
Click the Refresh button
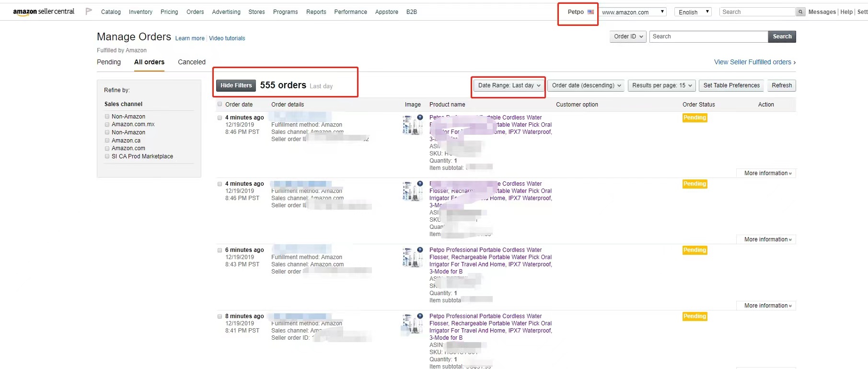tap(782, 85)
